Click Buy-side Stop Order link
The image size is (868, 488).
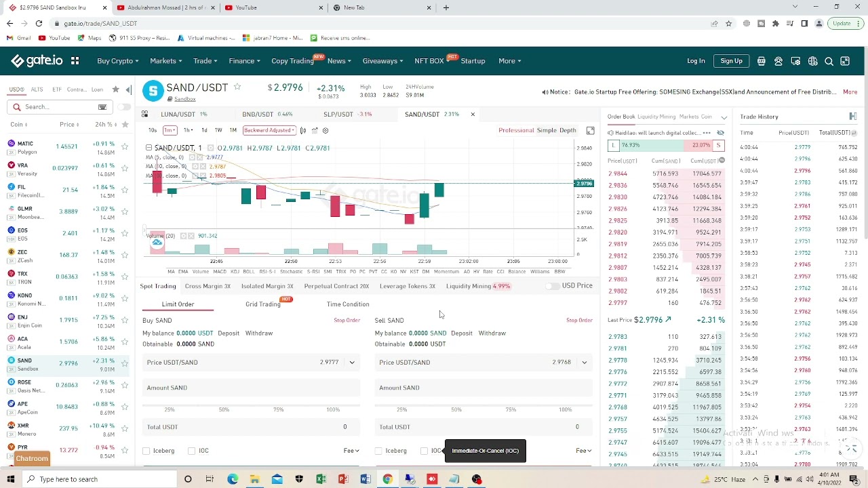[x=347, y=320]
